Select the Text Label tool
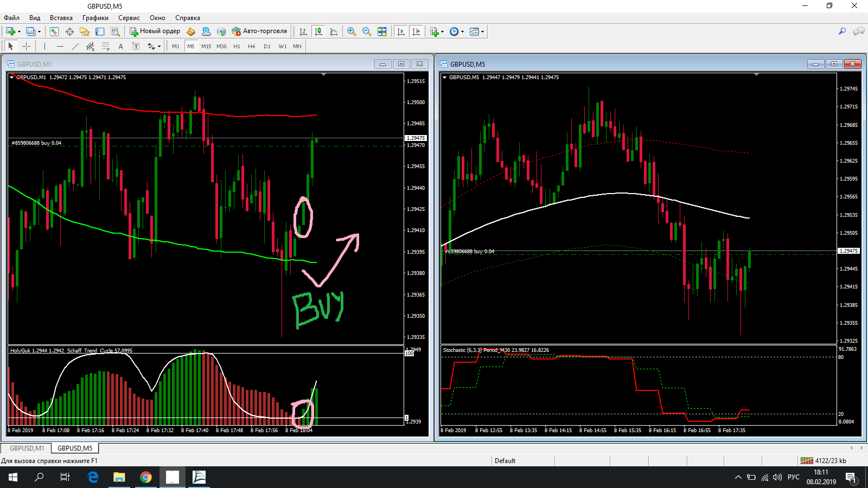The image size is (868, 488). pos(136,46)
